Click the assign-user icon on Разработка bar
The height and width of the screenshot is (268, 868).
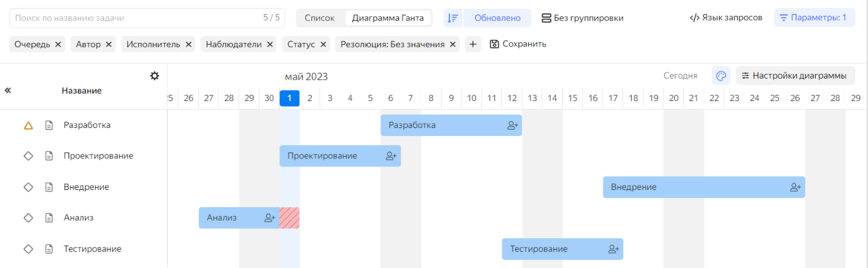point(512,125)
